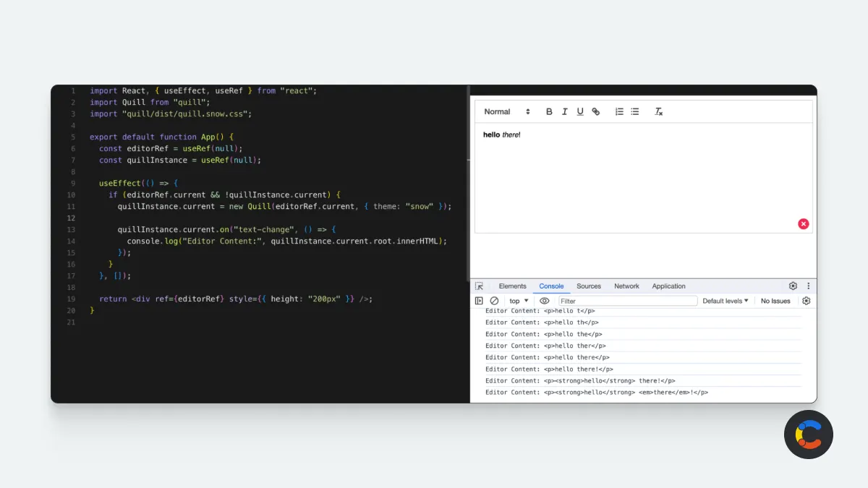The image size is (868, 488).
Task: Open the Default levels log filter
Action: [726, 301]
